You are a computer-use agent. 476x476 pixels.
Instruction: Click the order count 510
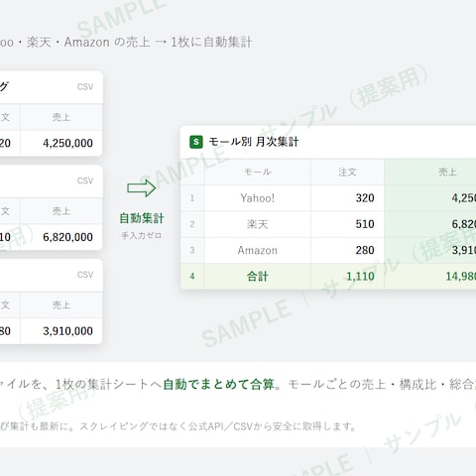(365, 224)
